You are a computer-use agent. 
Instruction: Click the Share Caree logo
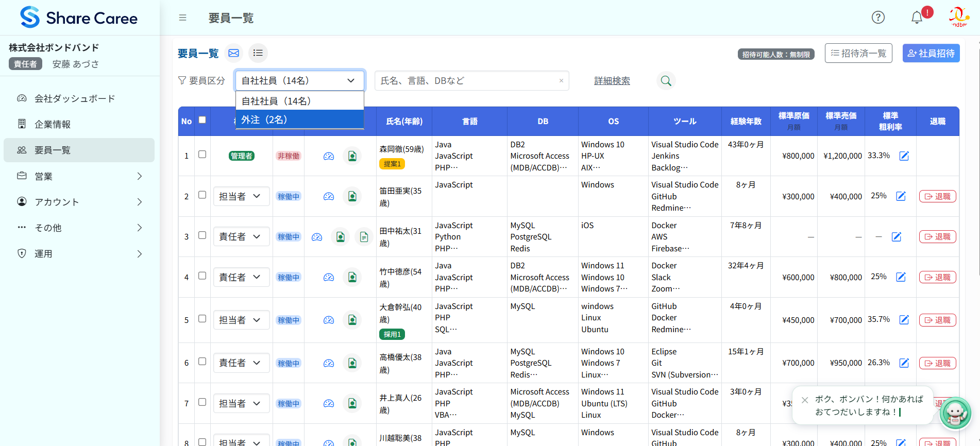[x=79, y=18]
